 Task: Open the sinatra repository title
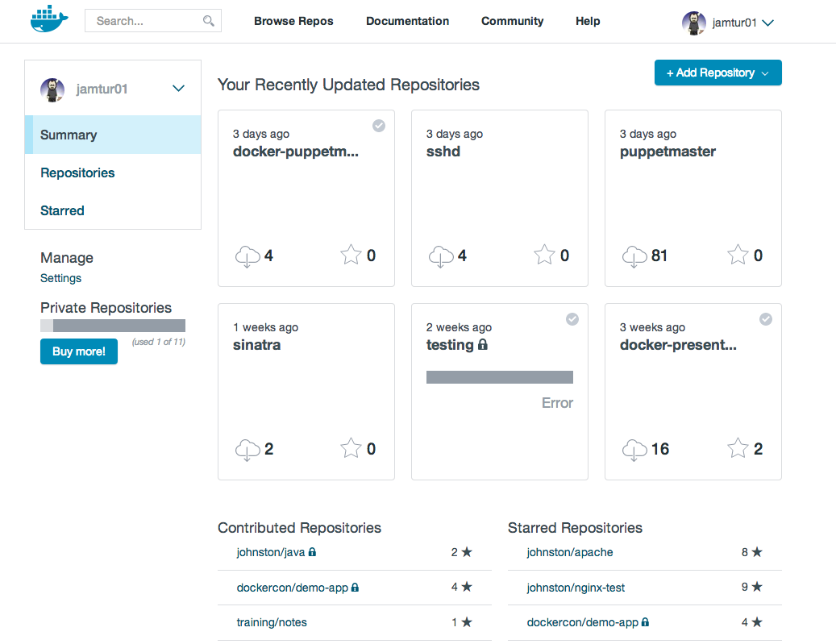click(256, 346)
